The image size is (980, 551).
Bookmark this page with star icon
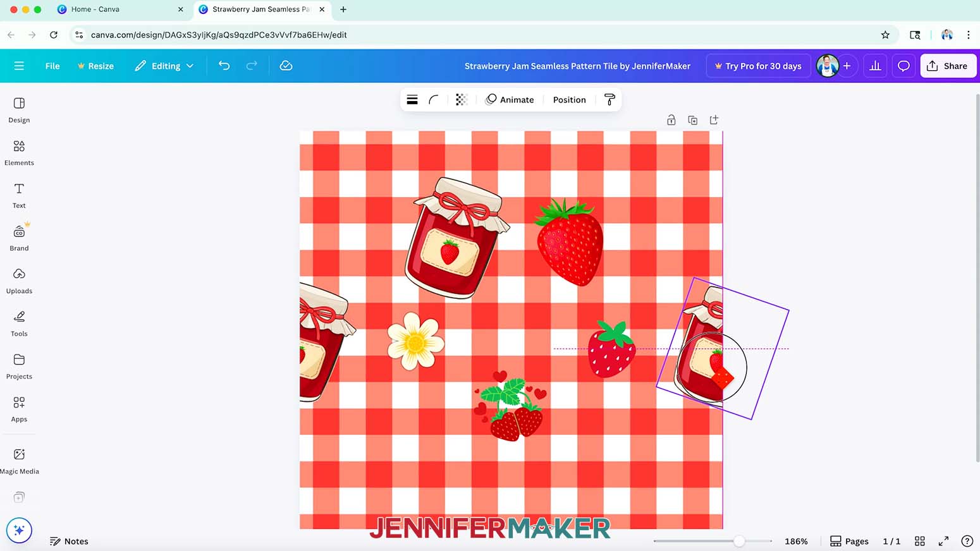pyautogui.click(x=885, y=35)
